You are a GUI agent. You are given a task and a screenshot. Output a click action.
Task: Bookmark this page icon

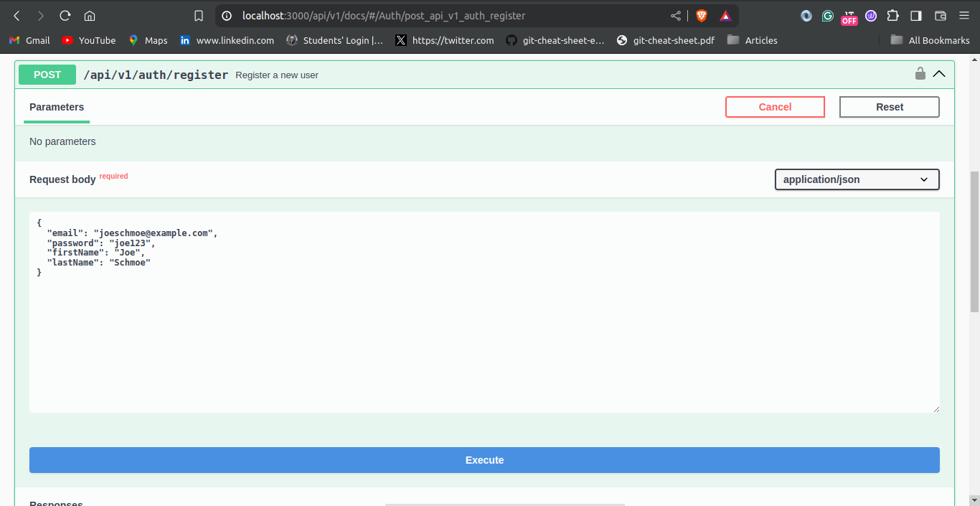click(199, 15)
